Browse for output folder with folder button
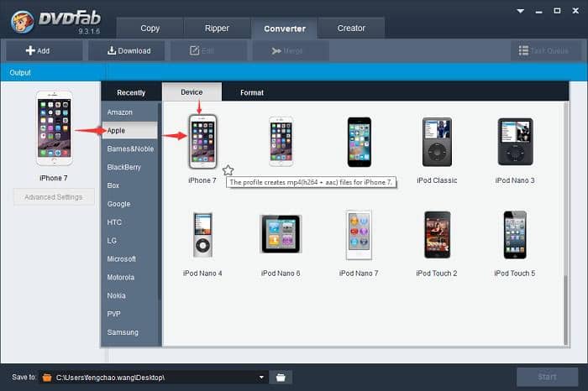 [x=281, y=377]
